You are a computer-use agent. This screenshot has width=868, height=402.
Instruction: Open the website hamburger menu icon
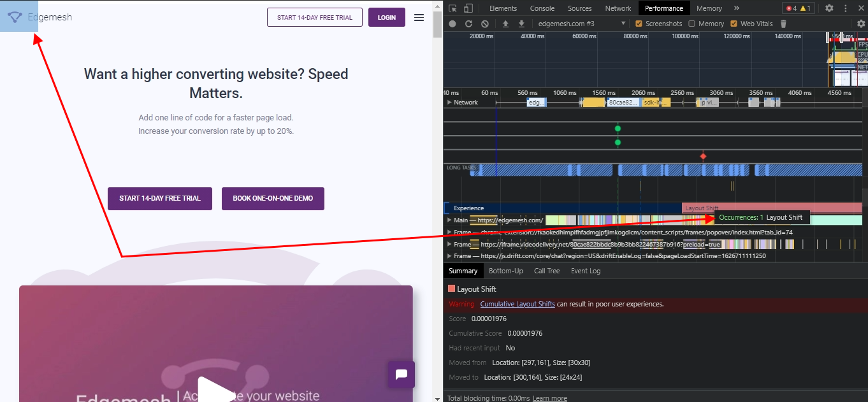pyautogui.click(x=419, y=18)
